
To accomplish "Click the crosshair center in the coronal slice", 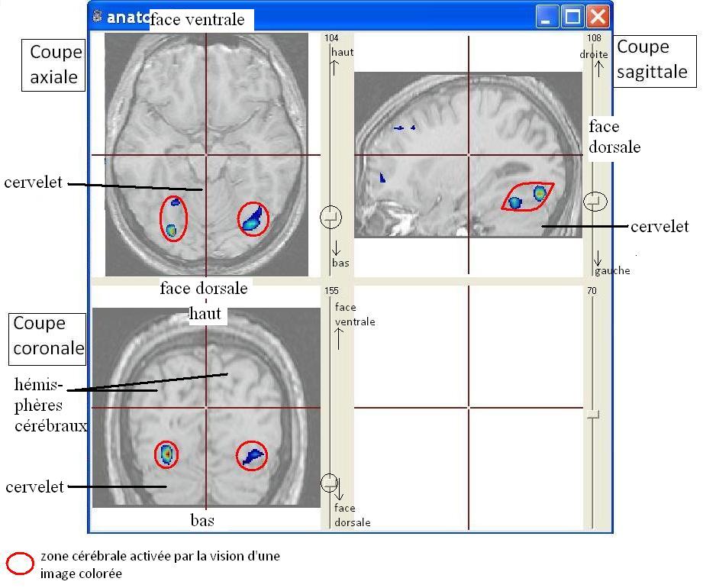I will coord(205,408).
